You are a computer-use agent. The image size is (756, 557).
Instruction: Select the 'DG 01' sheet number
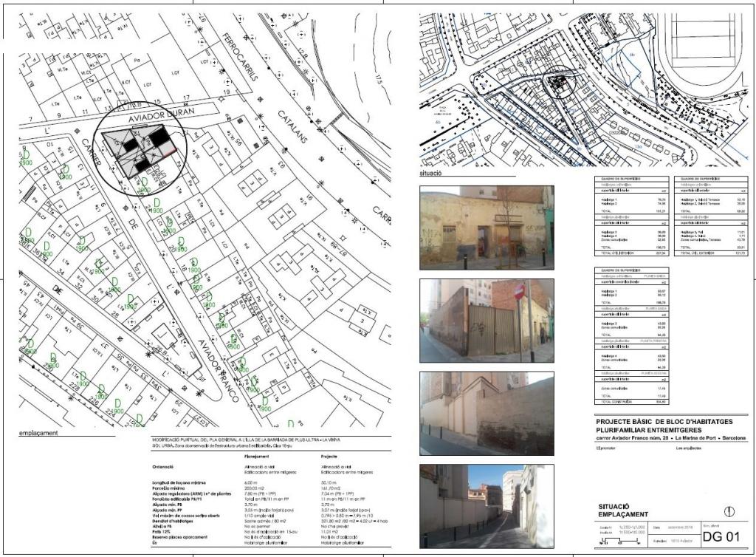pyautogui.click(x=721, y=537)
